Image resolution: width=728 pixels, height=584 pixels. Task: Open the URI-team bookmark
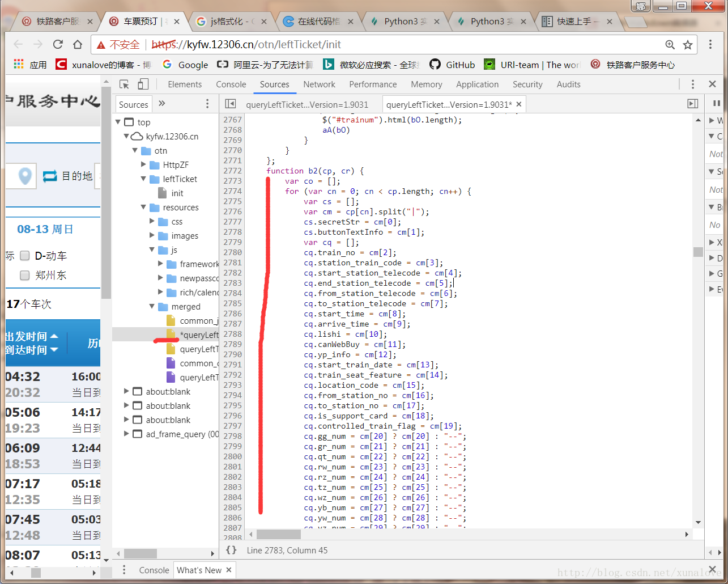533,65
